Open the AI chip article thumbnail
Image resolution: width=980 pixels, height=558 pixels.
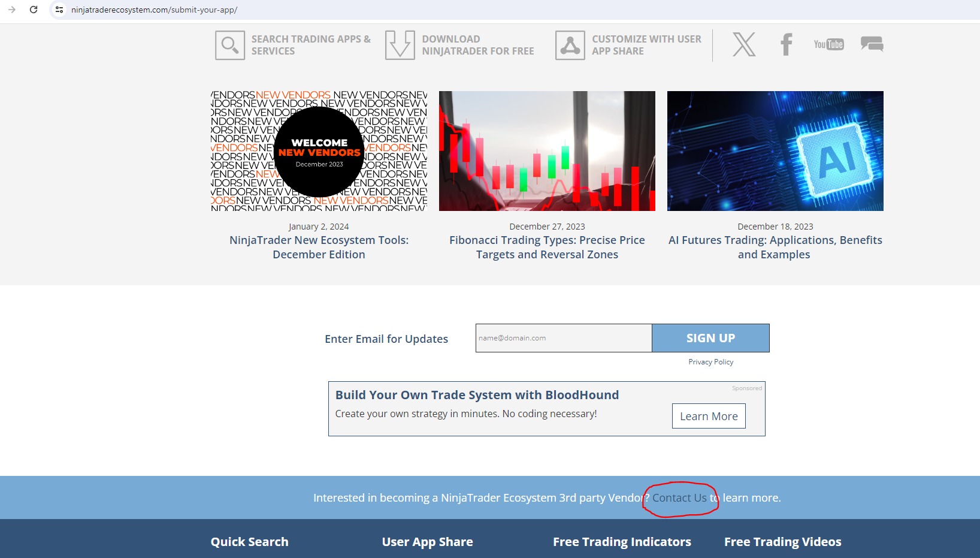click(775, 151)
